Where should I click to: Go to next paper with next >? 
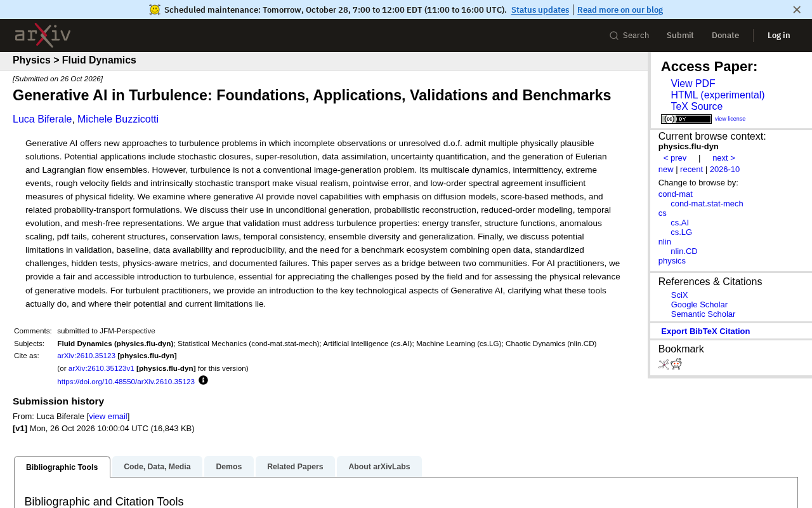pyautogui.click(x=724, y=158)
